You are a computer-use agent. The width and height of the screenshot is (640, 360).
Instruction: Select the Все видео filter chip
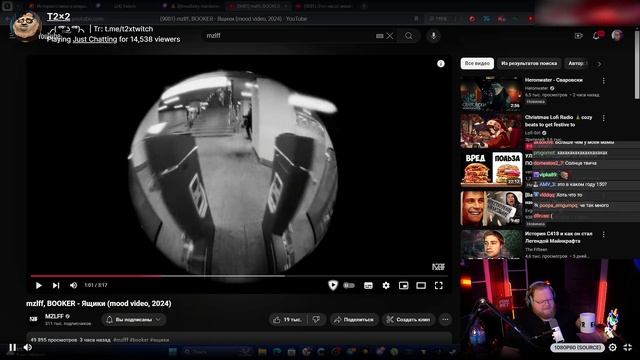point(477,64)
